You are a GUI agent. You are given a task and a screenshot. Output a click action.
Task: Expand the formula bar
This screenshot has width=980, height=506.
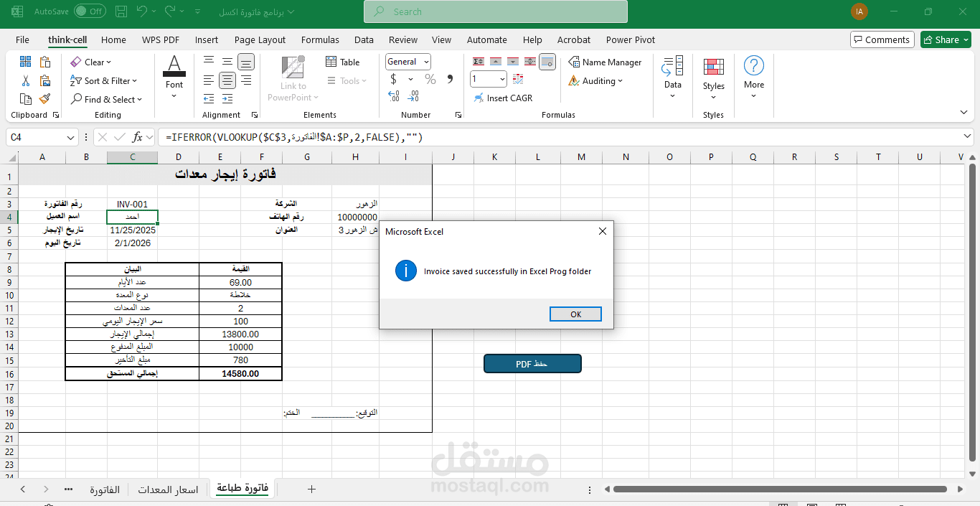pyautogui.click(x=969, y=136)
